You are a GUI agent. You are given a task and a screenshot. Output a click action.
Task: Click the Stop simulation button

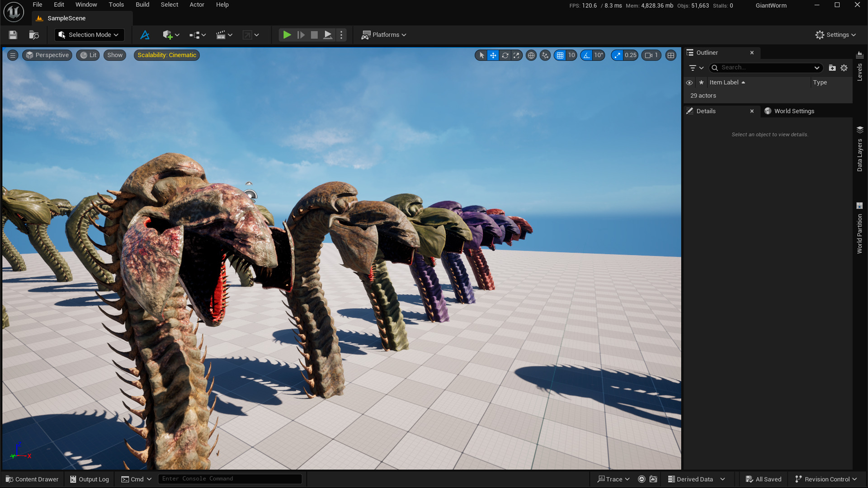314,35
